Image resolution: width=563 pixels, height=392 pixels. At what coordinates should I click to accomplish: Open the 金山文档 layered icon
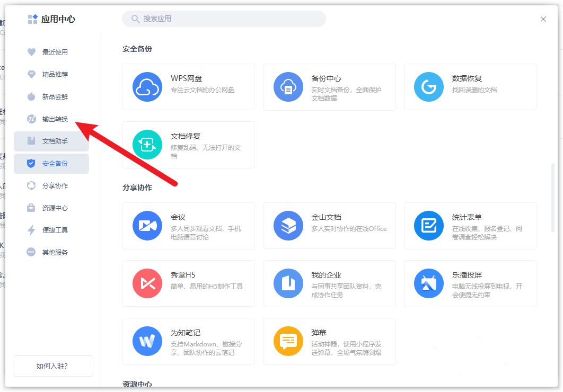[288, 226]
